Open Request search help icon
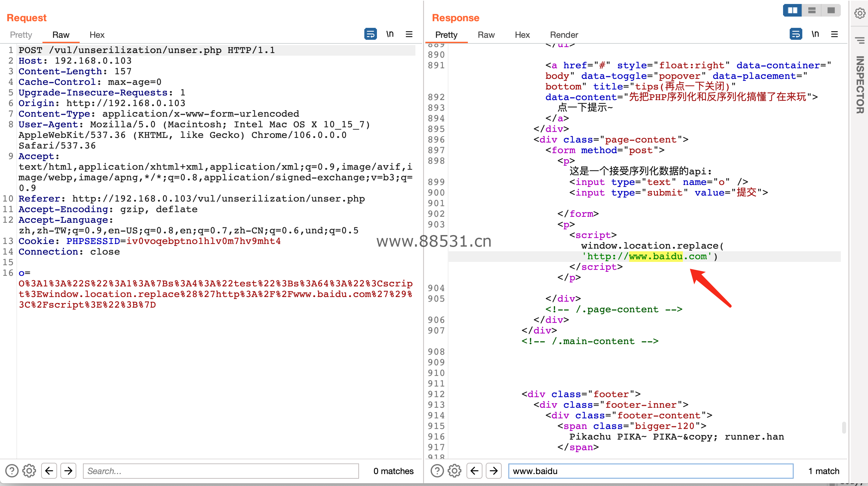Screen dimensions: 868x486 click(12, 470)
